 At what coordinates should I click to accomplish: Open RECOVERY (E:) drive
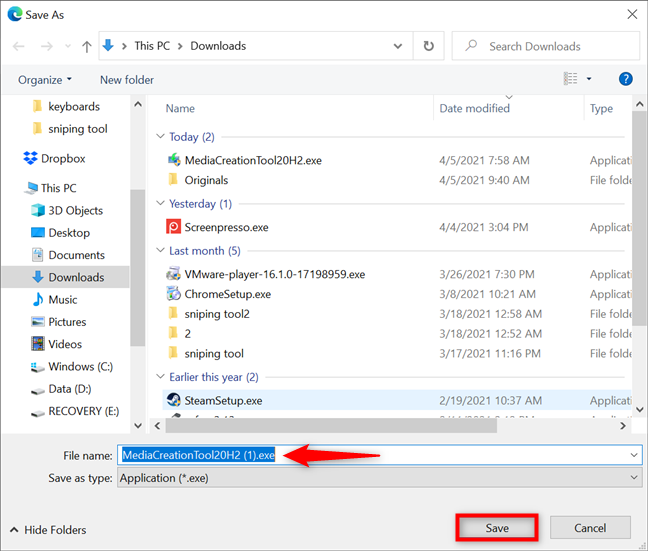pyautogui.click(x=75, y=411)
